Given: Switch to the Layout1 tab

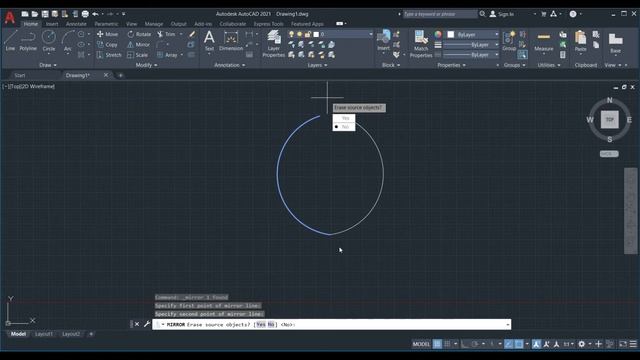Looking at the screenshot, I should click(44, 334).
